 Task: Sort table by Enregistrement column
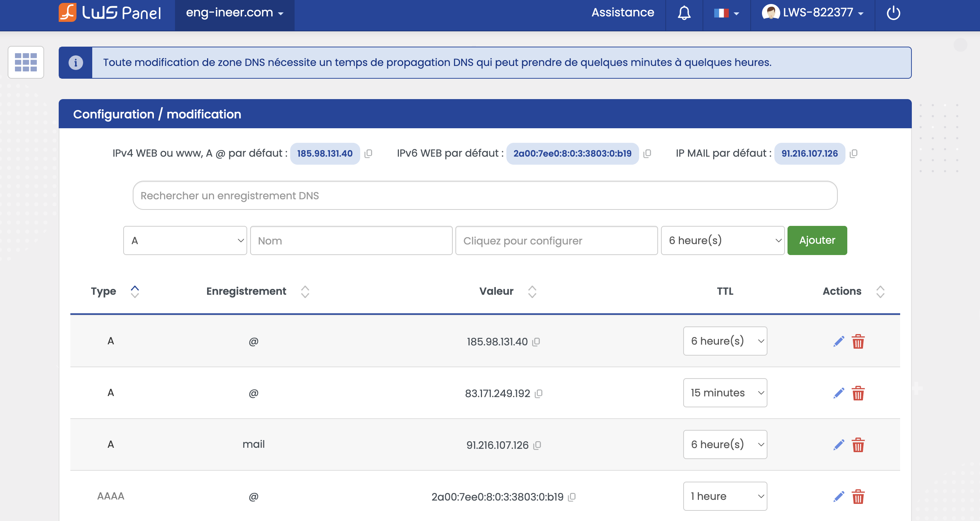305,291
